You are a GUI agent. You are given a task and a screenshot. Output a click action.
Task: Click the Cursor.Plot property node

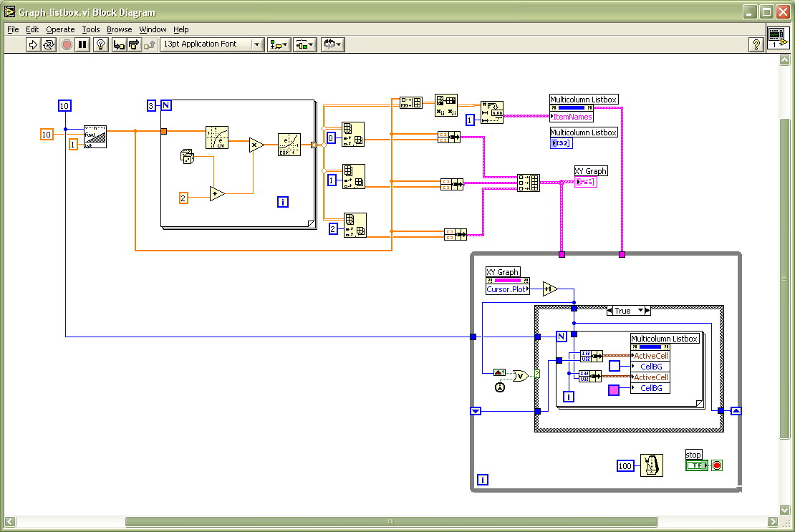pyautogui.click(x=507, y=289)
